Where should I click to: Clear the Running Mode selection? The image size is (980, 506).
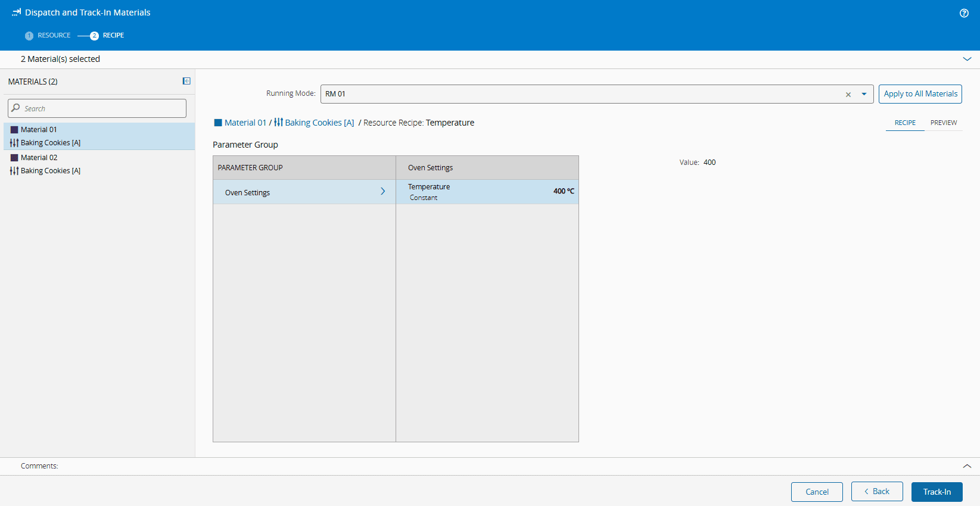coord(848,95)
